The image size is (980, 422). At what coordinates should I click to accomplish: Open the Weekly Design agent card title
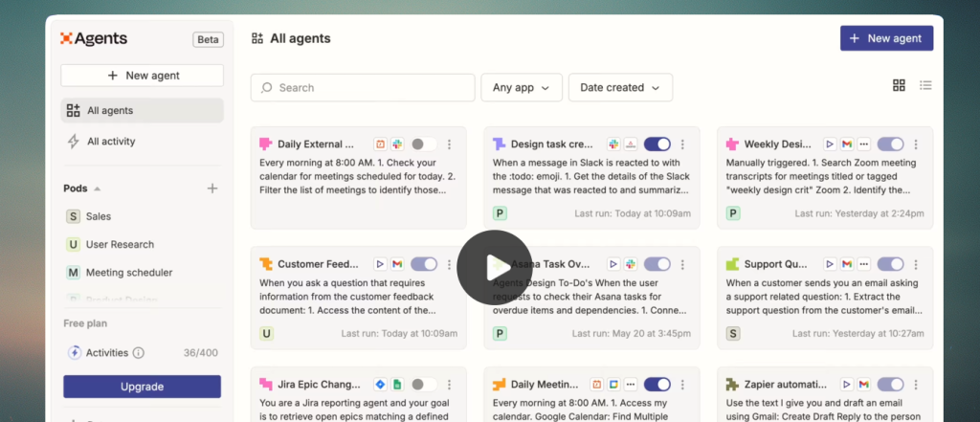coord(777,144)
